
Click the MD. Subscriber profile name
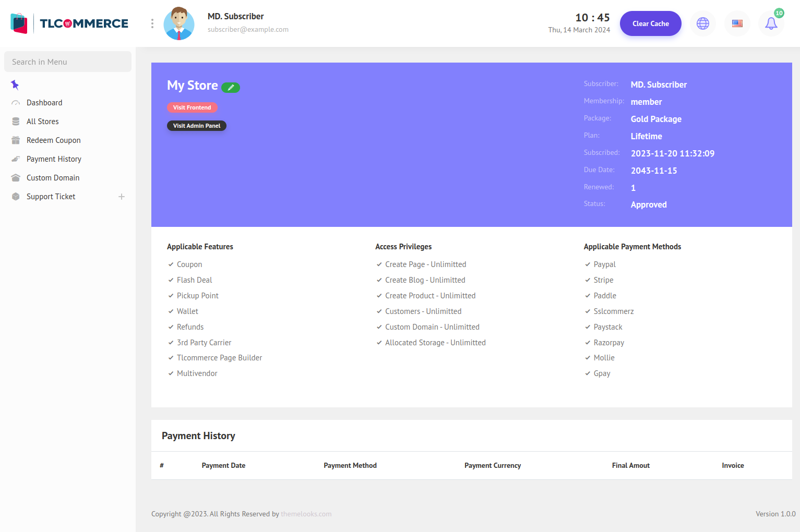coord(235,16)
